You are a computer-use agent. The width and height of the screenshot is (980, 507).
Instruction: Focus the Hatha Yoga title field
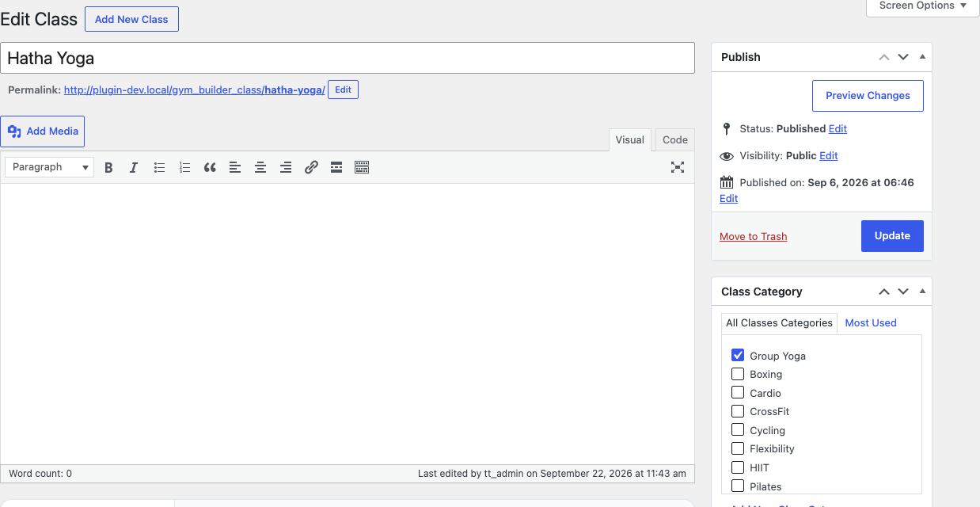(x=348, y=58)
